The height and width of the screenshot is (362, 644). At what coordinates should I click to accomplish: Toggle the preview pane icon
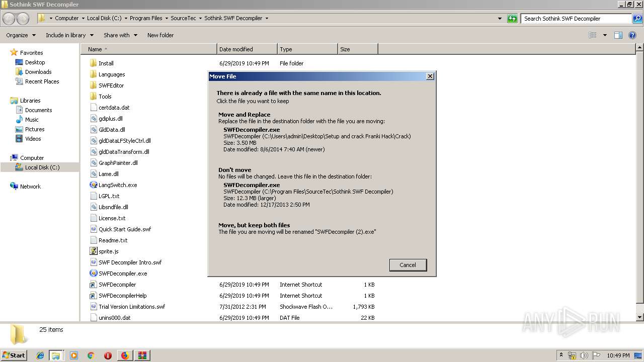click(618, 35)
